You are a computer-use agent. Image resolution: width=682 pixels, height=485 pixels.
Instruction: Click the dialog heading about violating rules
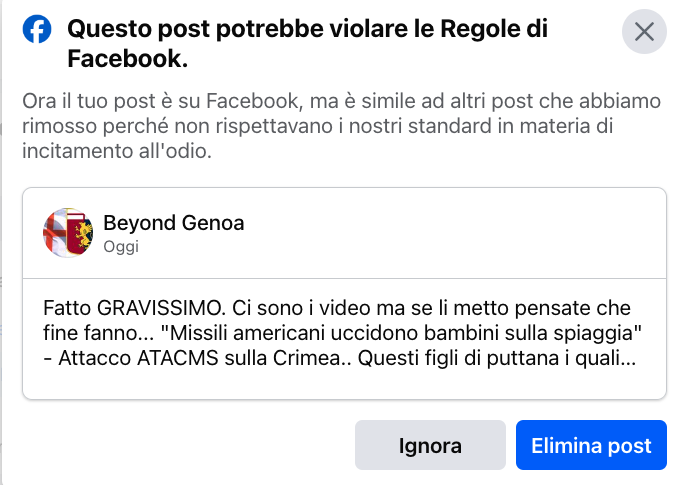(x=307, y=43)
